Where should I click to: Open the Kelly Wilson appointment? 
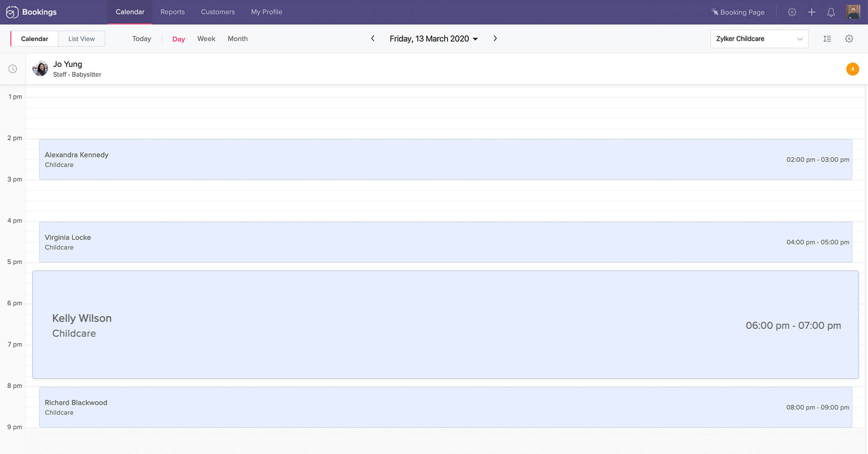pyautogui.click(x=445, y=325)
